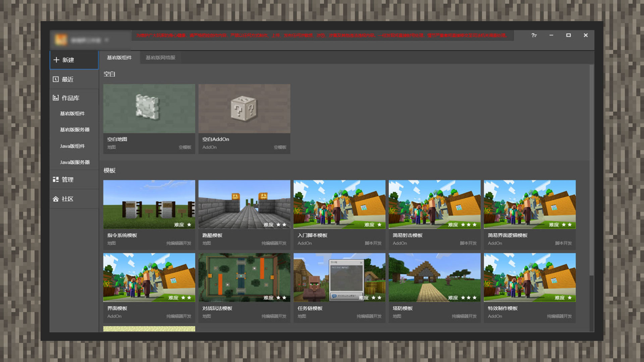
Task: Choose the 对战玩法模板 thumbnail
Action: pyautogui.click(x=244, y=278)
